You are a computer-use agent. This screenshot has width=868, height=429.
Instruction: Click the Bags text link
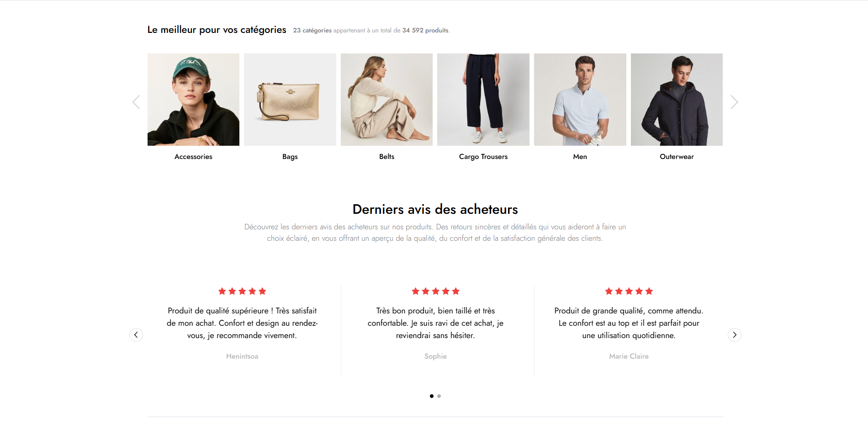click(x=290, y=157)
